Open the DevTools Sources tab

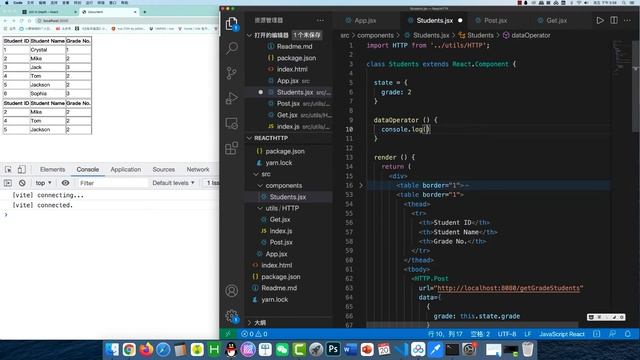(164, 169)
